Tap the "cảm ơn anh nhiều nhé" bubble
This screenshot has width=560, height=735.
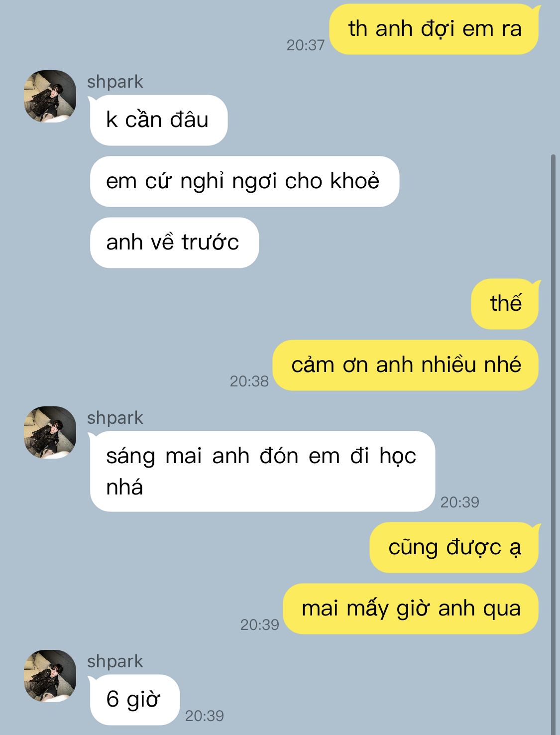406,365
